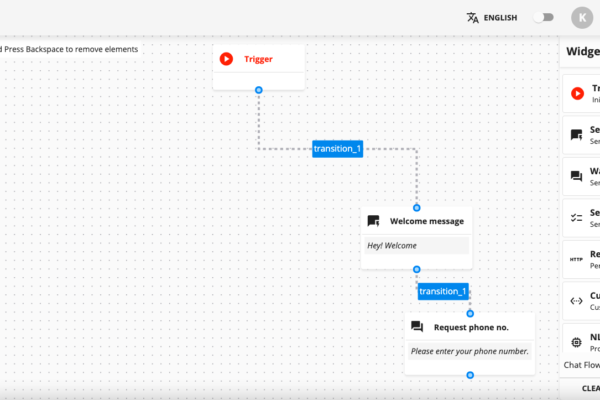
Task: Click the 'Hey! Welcome' message text
Action: [392, 245]
